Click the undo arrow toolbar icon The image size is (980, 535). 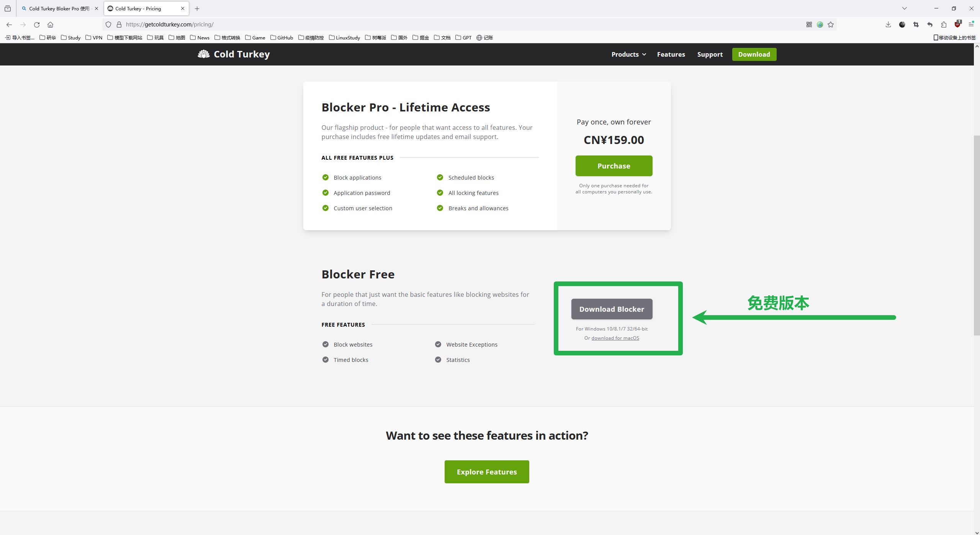930,25
